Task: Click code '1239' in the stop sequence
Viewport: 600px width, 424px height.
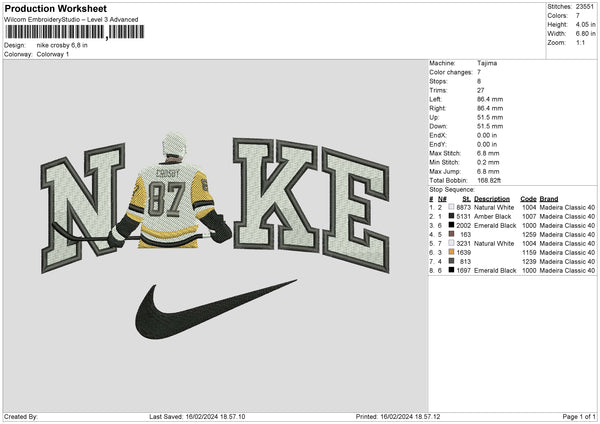Action: coord(529,261)
